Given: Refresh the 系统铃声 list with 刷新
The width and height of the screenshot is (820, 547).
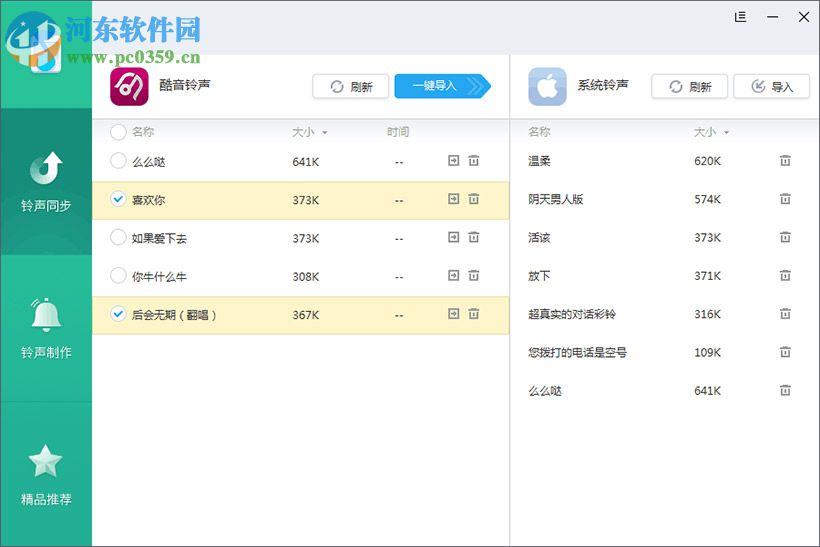Looking at the screenshot, I should (689, 86).
